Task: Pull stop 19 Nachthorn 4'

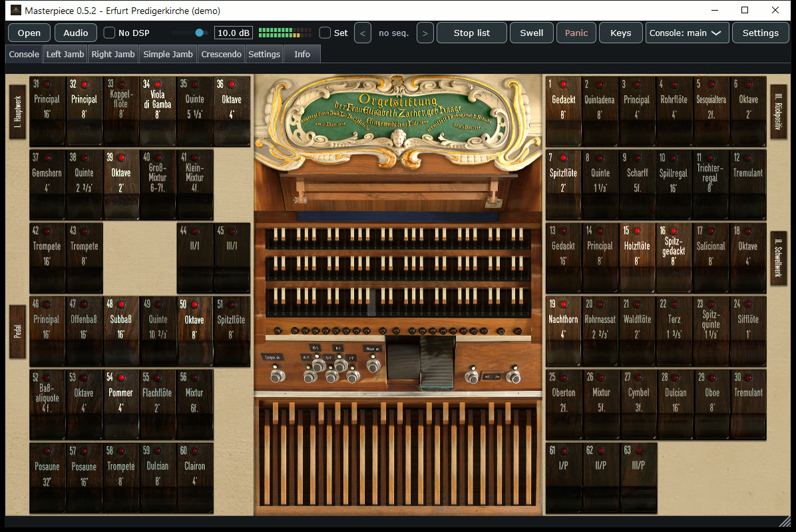Action: [564, 331]
